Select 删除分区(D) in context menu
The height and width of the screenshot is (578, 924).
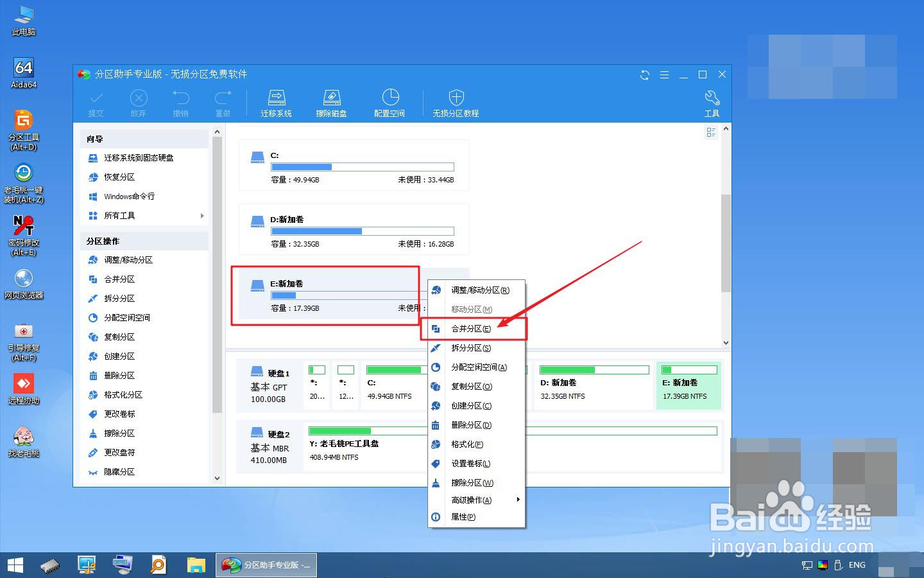[477, 425]
